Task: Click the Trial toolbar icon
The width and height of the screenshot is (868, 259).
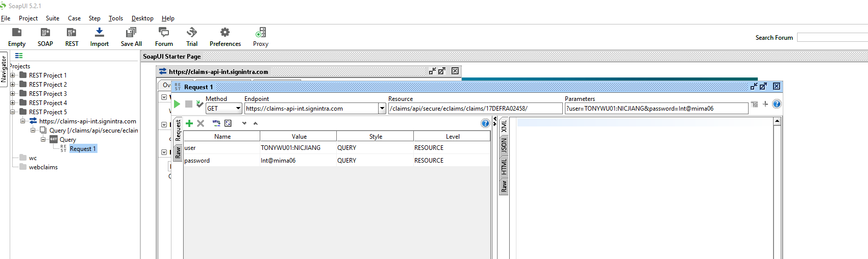Action: [x=192, y=37]
